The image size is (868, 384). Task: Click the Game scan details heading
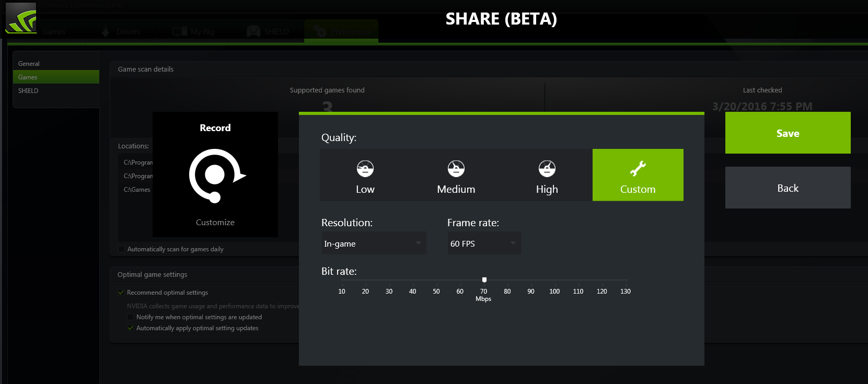click(146, 69)
